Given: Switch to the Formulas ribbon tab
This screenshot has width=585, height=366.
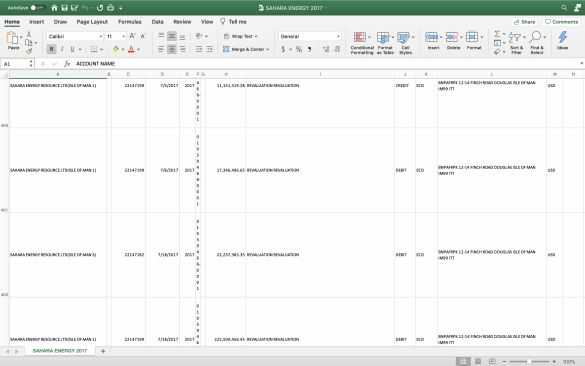Looking at the screenshot, I should [x=129, y=22].
